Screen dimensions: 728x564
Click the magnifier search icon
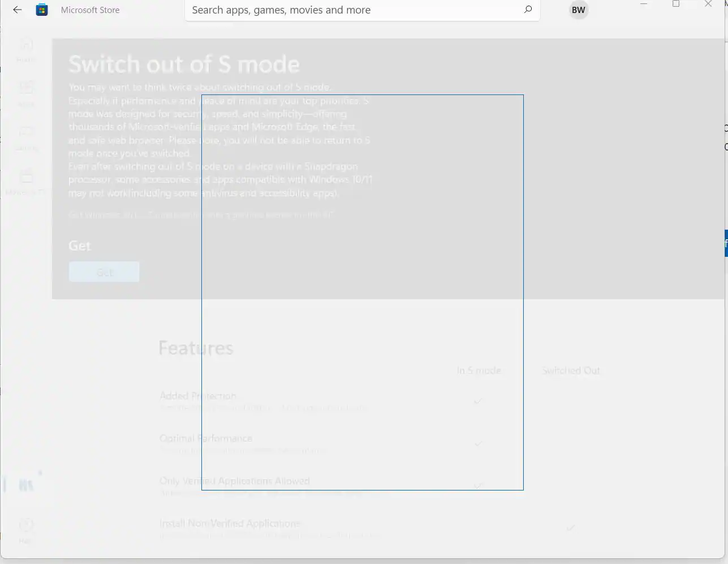pyautogui.click(x=528, y=10)
